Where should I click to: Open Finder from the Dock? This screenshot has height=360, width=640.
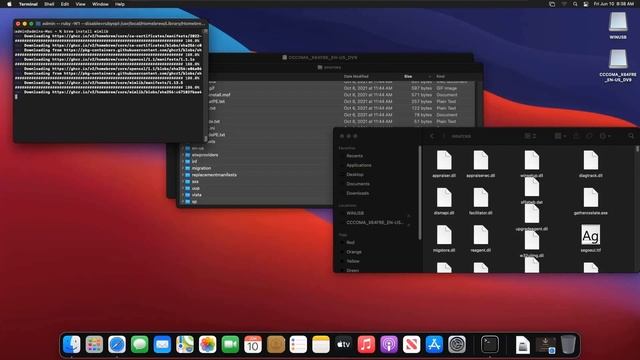tap(72, 344)
